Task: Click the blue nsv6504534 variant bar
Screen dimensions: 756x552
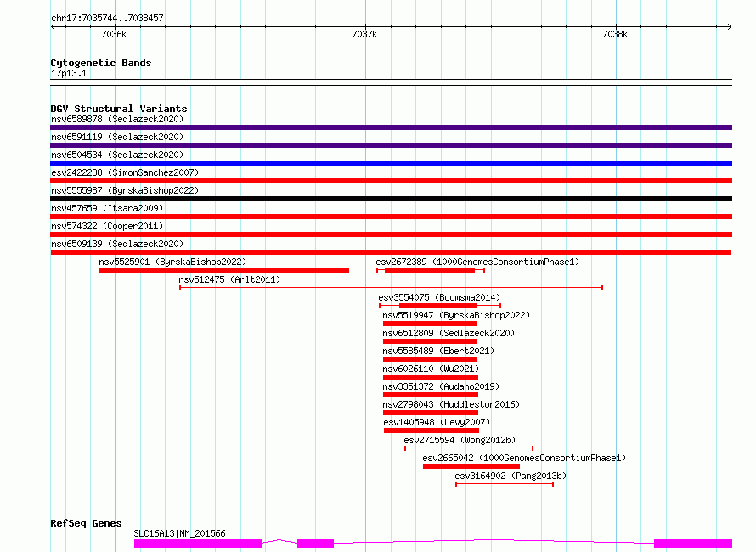Action: [x=391, y=163]
